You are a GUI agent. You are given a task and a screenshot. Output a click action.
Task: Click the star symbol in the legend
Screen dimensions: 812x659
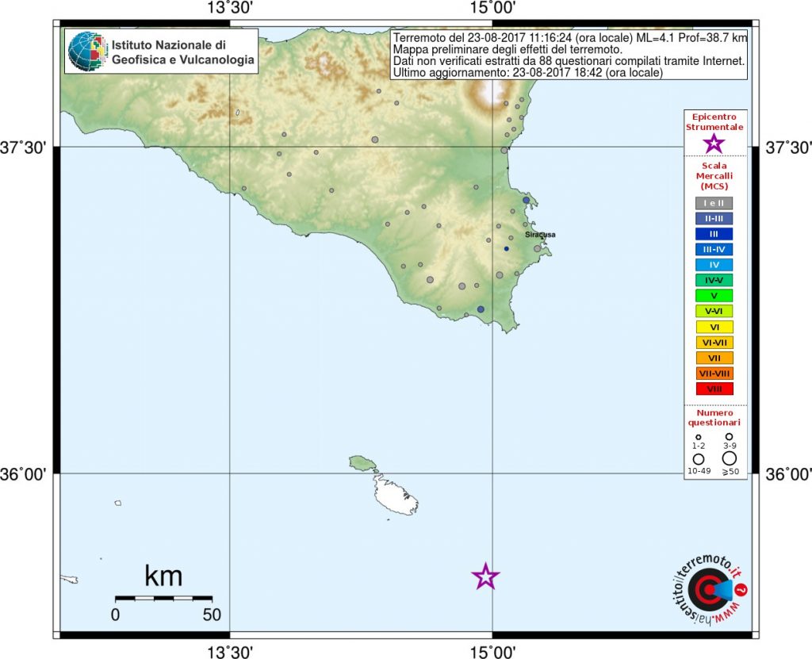click(714, 144)
